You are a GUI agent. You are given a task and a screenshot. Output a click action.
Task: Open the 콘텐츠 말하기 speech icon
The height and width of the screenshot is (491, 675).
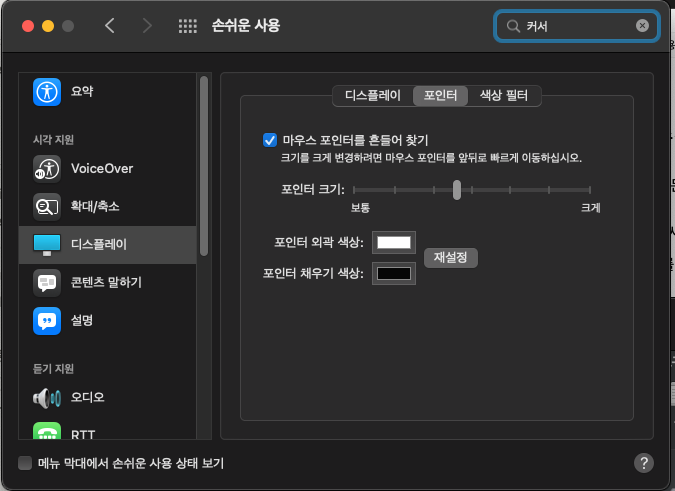point(47,283)
